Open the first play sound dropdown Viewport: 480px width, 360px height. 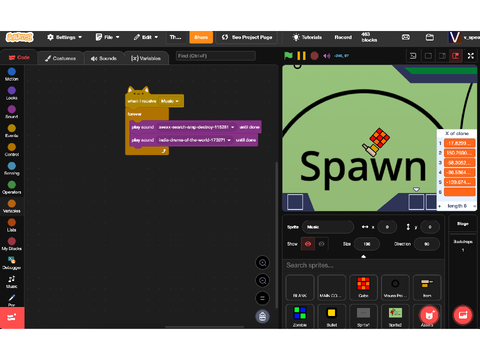196,127
